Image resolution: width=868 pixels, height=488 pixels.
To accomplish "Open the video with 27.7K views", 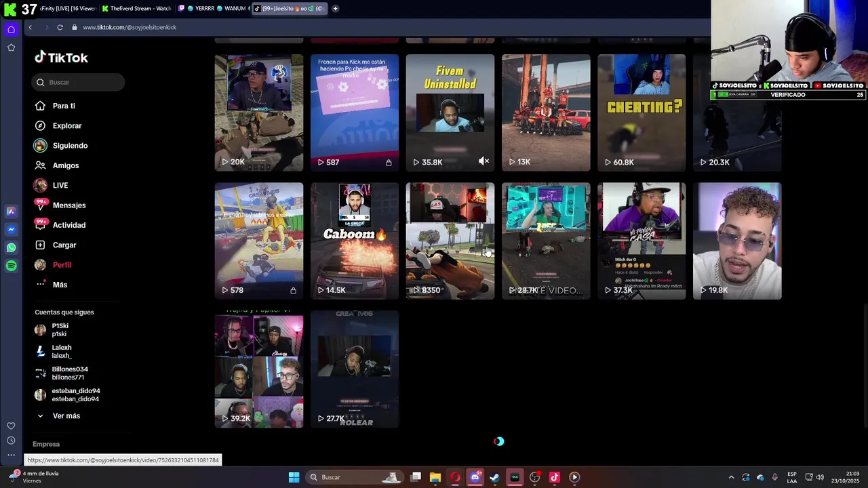I will click(x=355, y=369).
